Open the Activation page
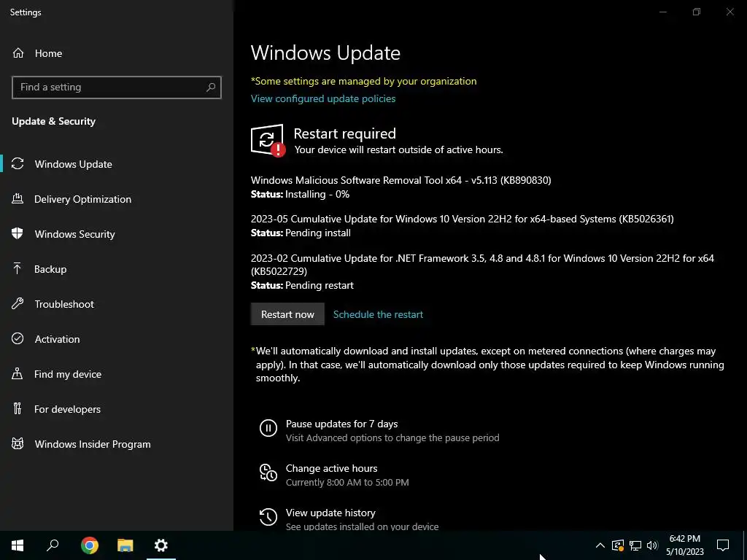747x560 pixels. pyautogui.click(x=57, y=339)
